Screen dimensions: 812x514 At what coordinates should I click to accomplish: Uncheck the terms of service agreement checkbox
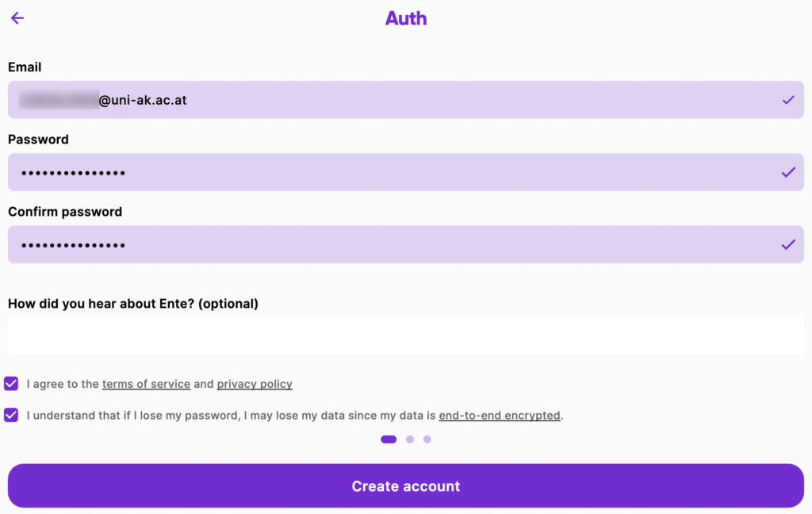click(x=11, y=384)
